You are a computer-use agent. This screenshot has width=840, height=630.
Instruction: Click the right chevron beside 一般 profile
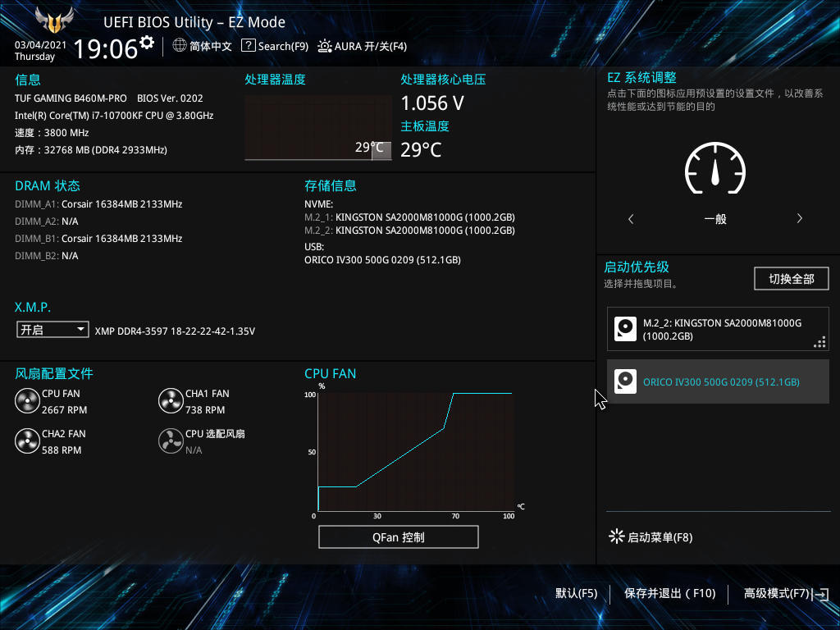(800, 219)
